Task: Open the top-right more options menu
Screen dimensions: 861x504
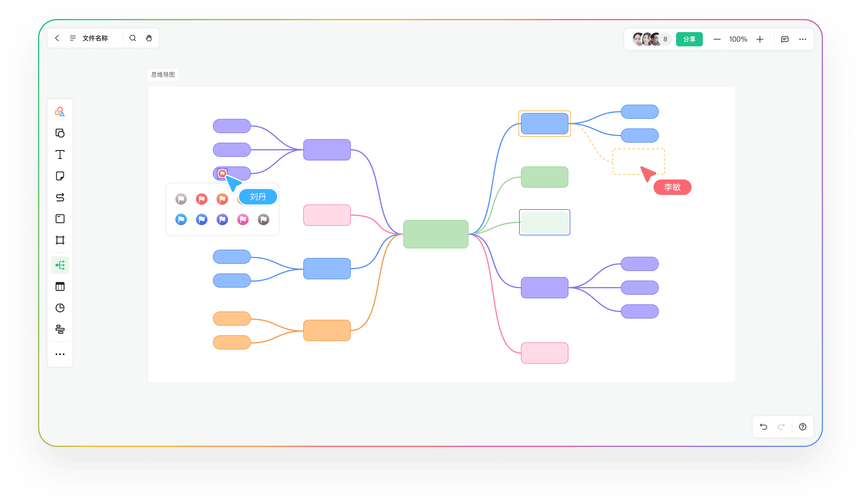Action: 802,39
